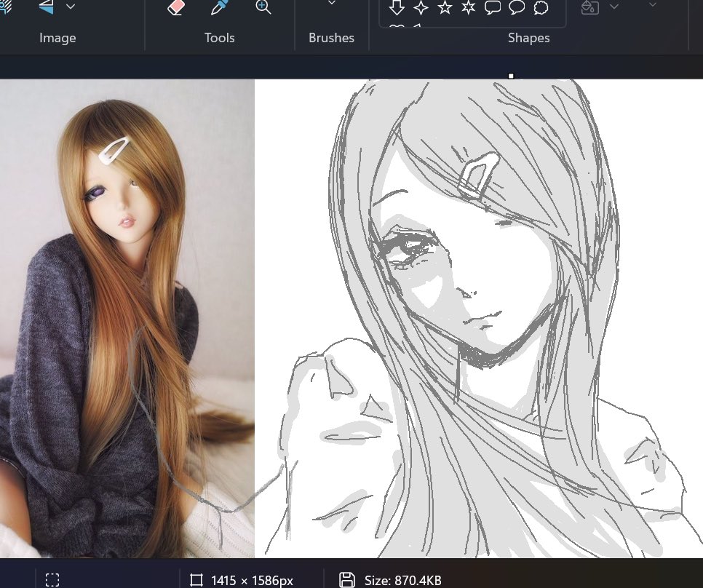Click the top canvas resize handle

(511, 76)
